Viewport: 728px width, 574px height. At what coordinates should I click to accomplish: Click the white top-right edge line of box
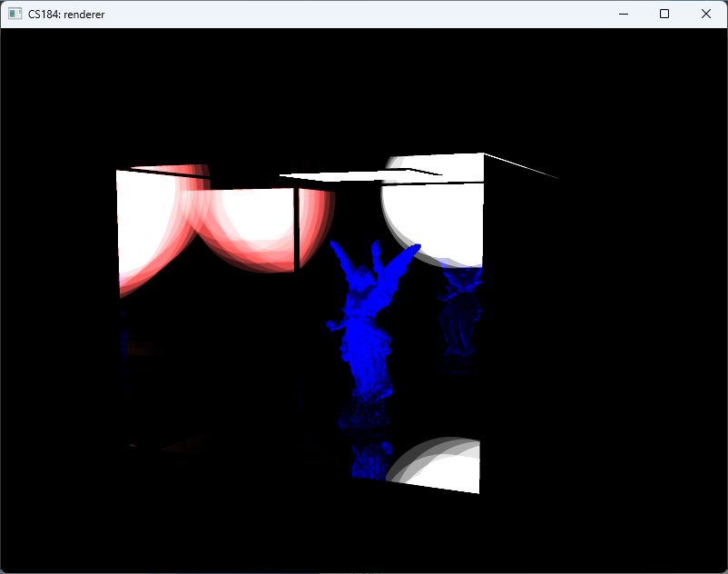click(521, 165)
